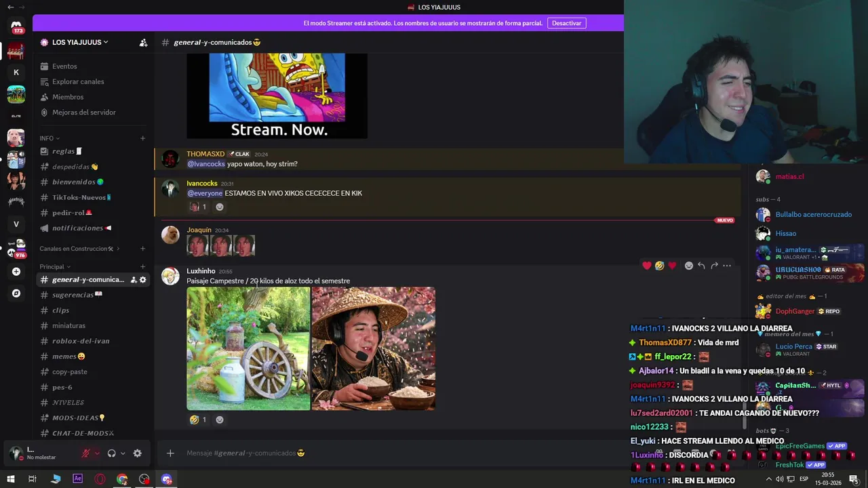Add a channel to the INFO category
The image size is (868, 488).
[142, 138]
